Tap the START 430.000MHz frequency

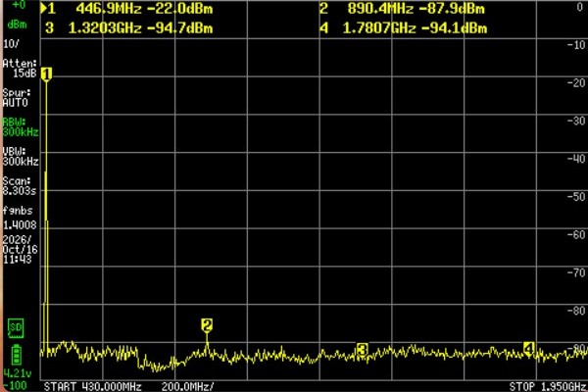click(x=93, y=386)
